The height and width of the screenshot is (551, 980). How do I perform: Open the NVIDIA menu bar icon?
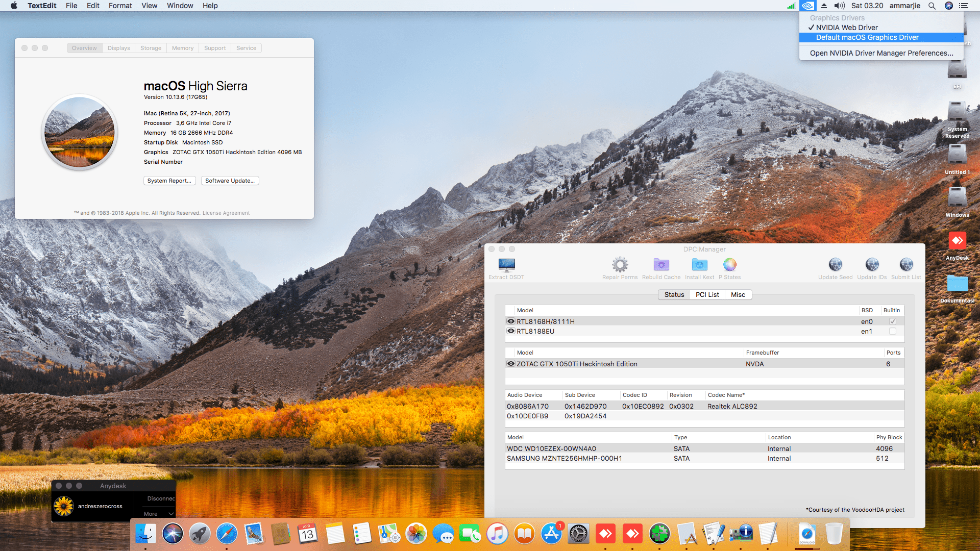click(807, 6)
